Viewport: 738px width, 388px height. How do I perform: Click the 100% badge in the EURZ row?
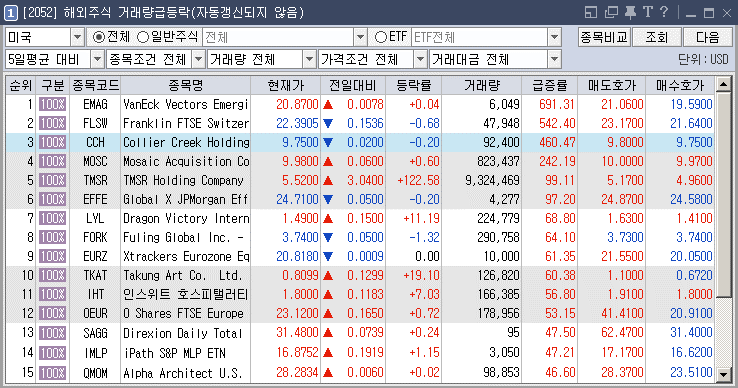pos(52,256)
